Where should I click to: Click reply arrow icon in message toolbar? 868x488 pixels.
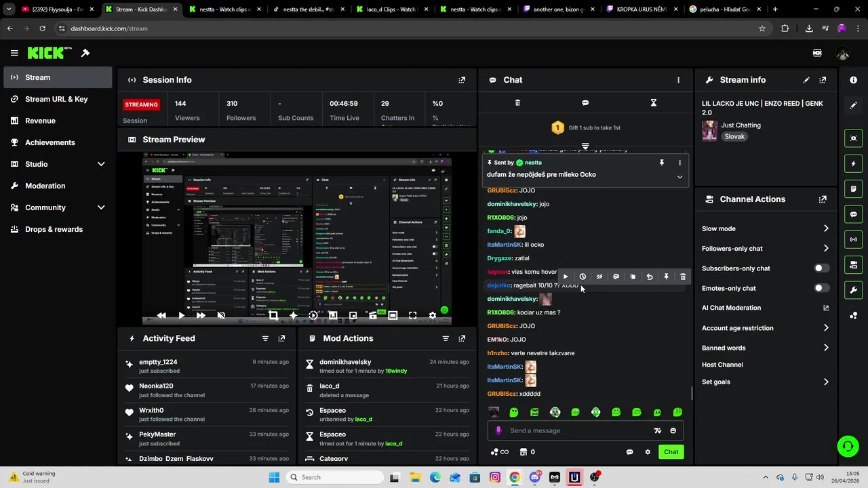(x=650, y=277)
